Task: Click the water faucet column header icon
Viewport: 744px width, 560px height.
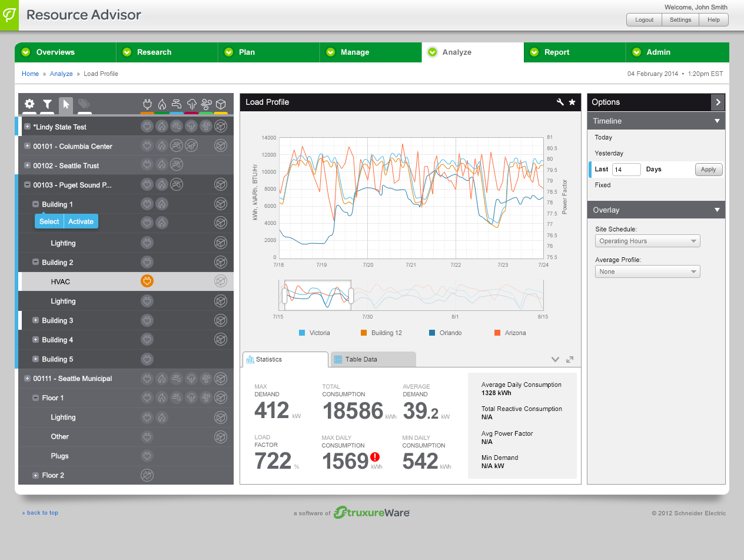Action: point(177,104)
